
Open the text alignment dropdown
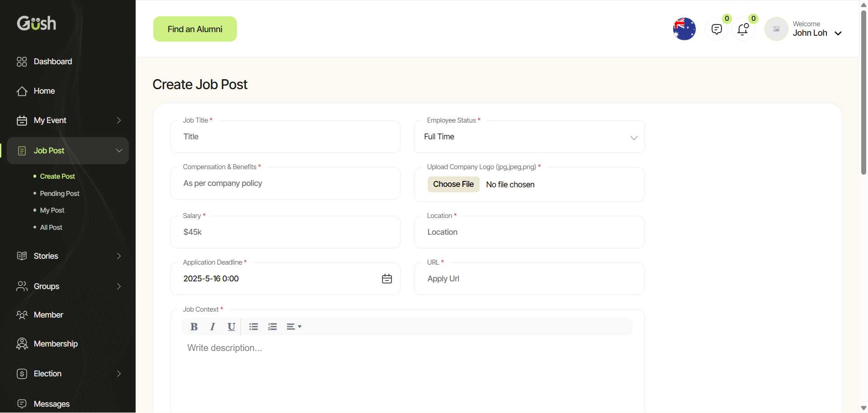[294, 327]
